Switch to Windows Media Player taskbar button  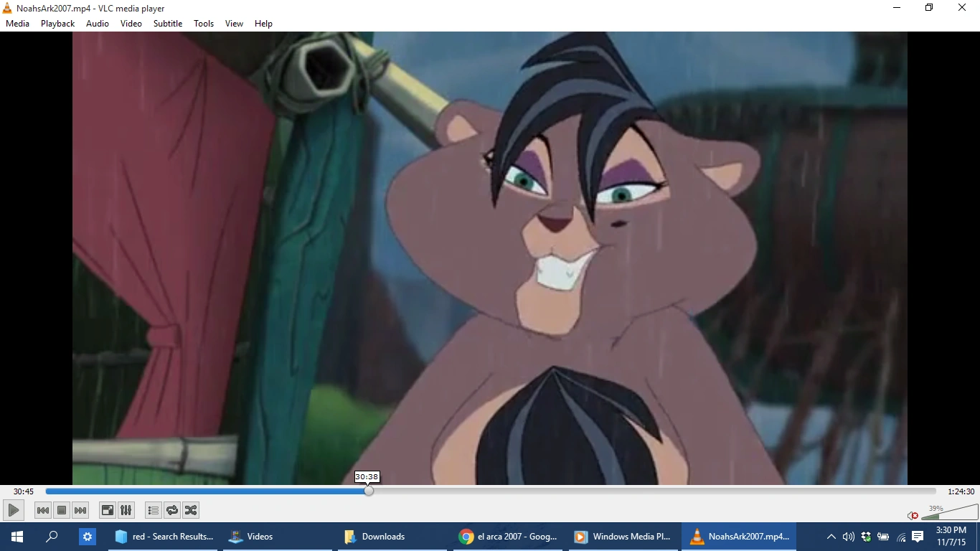pyautogui.click(x=624, y=537)
